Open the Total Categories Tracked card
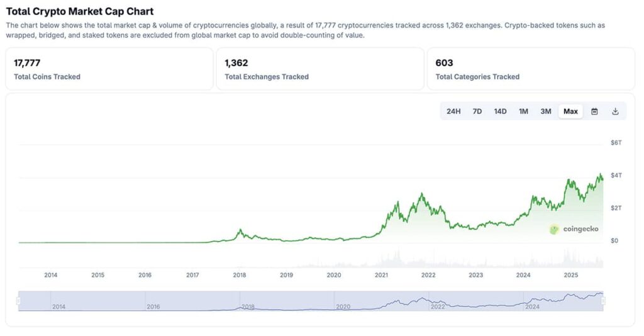Screen dimensions: 644x336 click(531, 69)
